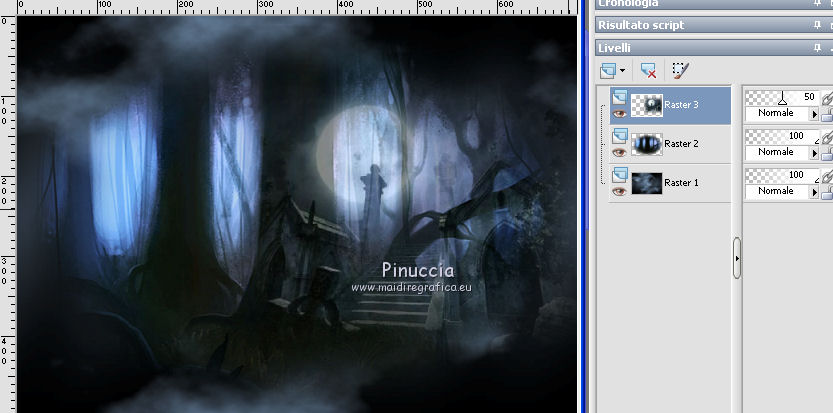
Task: Adjust Raster 2 opacity slider at 100
Action: point(783,136)
